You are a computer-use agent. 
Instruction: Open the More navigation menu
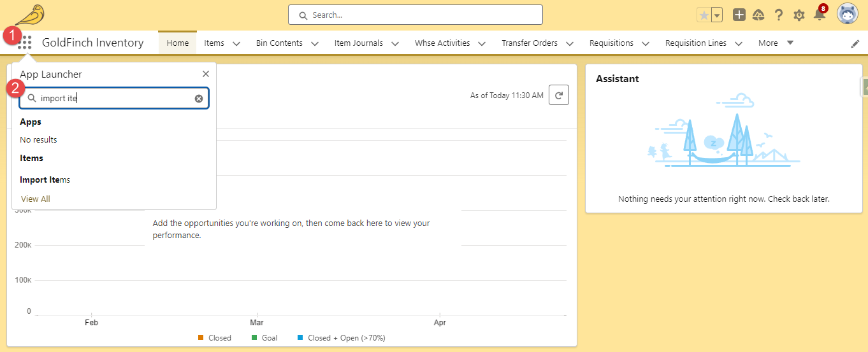[x=776, y=43]
